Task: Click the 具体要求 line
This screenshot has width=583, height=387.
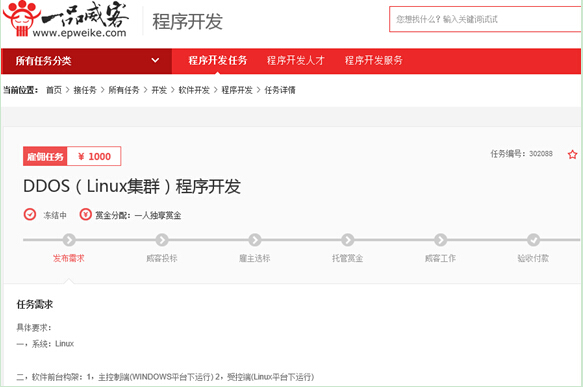Action: tap(33, 328)
